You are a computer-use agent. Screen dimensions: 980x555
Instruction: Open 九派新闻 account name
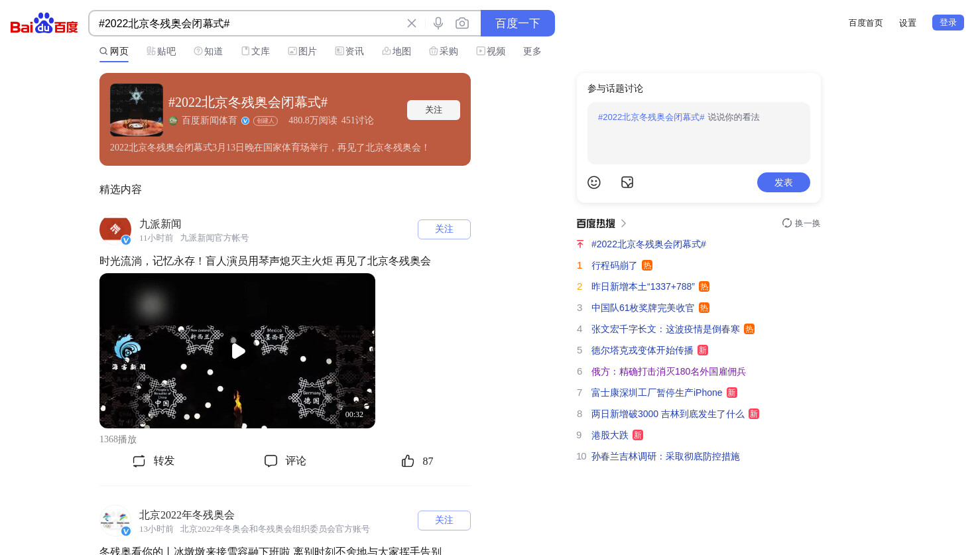point(160,224)
